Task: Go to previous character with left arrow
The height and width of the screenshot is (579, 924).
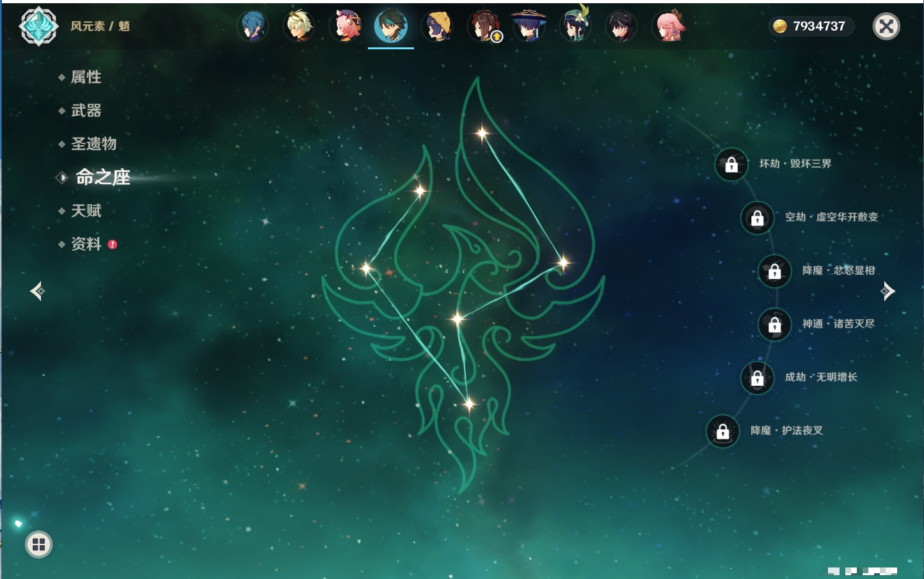Action: tap(37, 291)
